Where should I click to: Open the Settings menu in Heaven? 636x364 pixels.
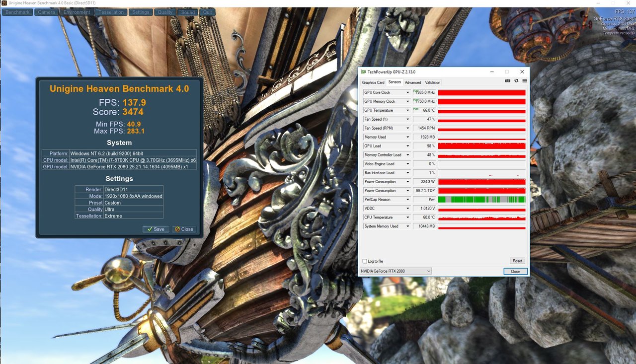141,12
